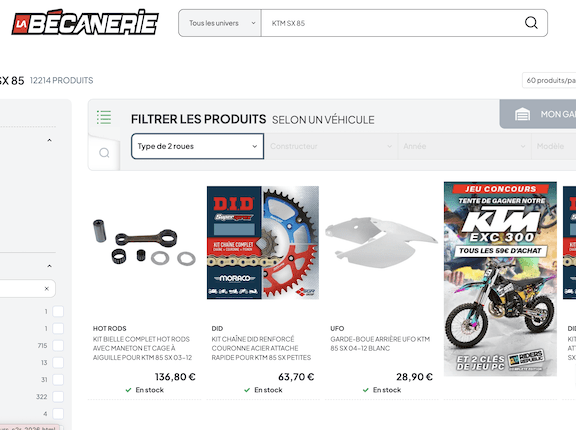Clear sidebar filter field with X icon

click(x=47, y=288)
